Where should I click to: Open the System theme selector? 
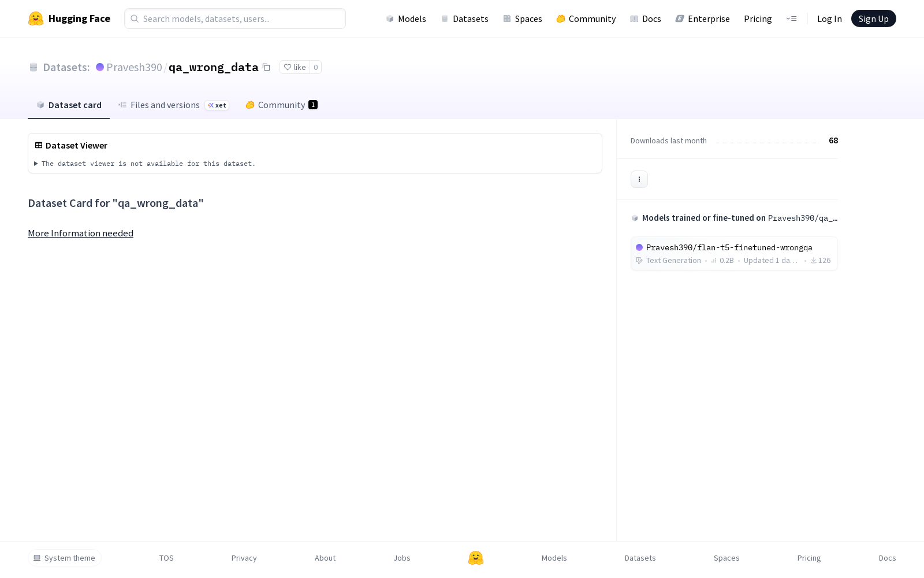point(65,558)
